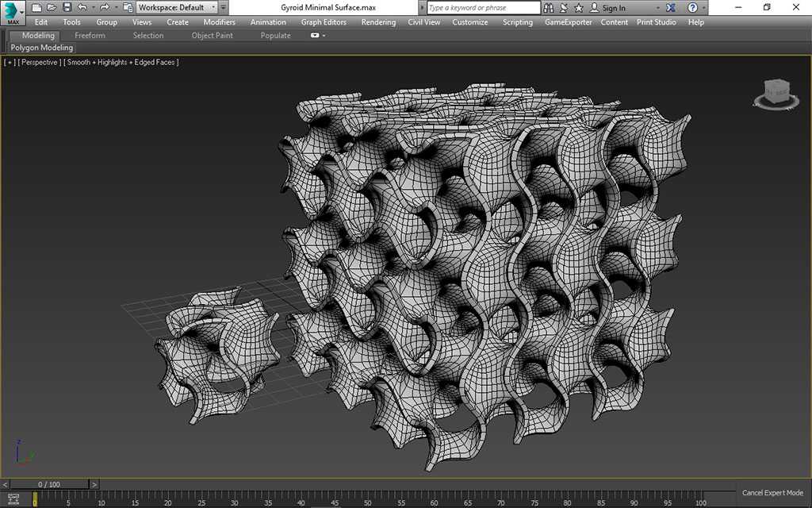The width and height of the screenshot is (812, 508).
Task: Click the Autodesk Exchange X icon
Action: pyautogui.click(x=671, y=8)
